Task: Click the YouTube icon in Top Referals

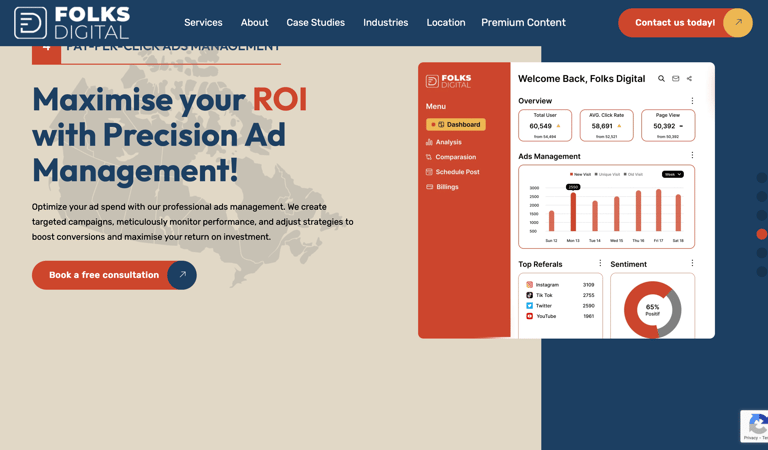Action: 529,316
